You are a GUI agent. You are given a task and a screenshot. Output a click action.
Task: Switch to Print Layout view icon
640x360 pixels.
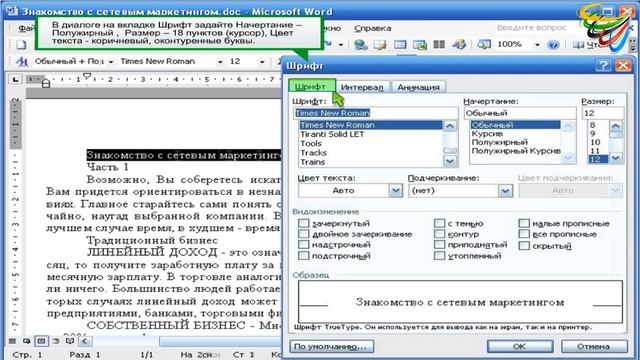tap(41, 341)
